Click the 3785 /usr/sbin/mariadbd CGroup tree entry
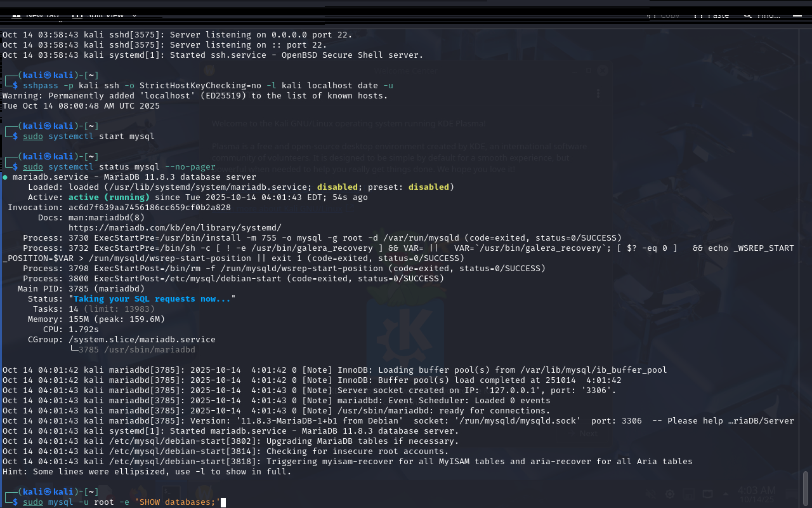The image size is (812, 508). point(136,350)
